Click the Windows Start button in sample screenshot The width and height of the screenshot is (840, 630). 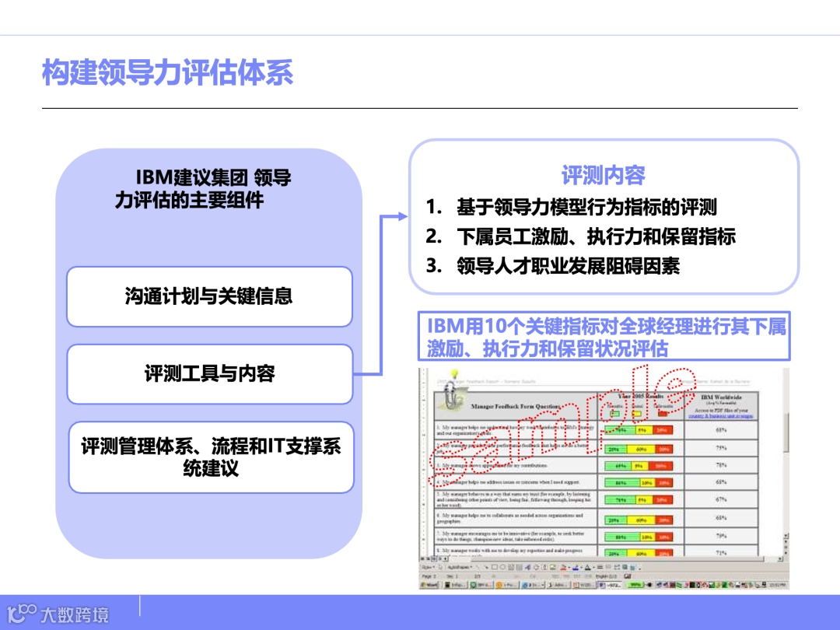(x=429, y=585)
